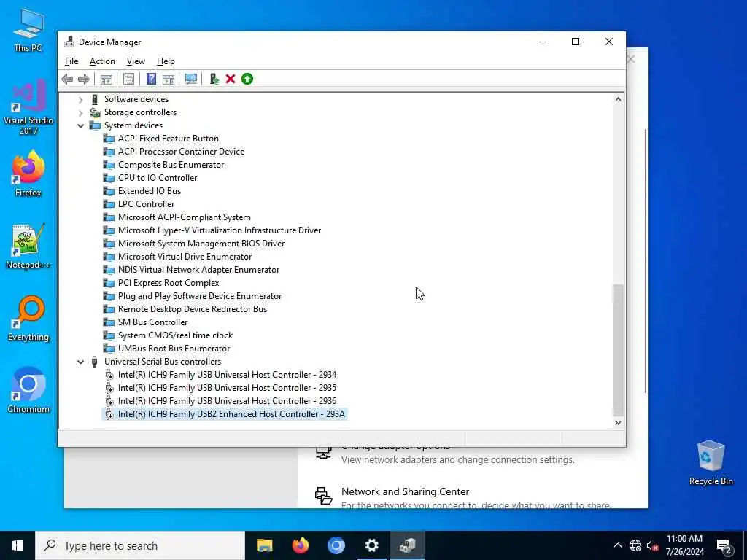Open the Action menu
747x560 pixels.
pos(102,61)
